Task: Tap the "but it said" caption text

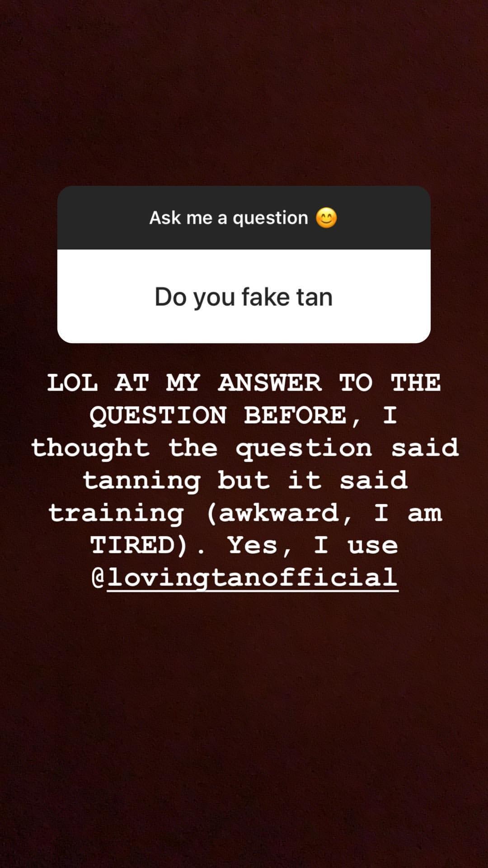Action: coord(313,480)
